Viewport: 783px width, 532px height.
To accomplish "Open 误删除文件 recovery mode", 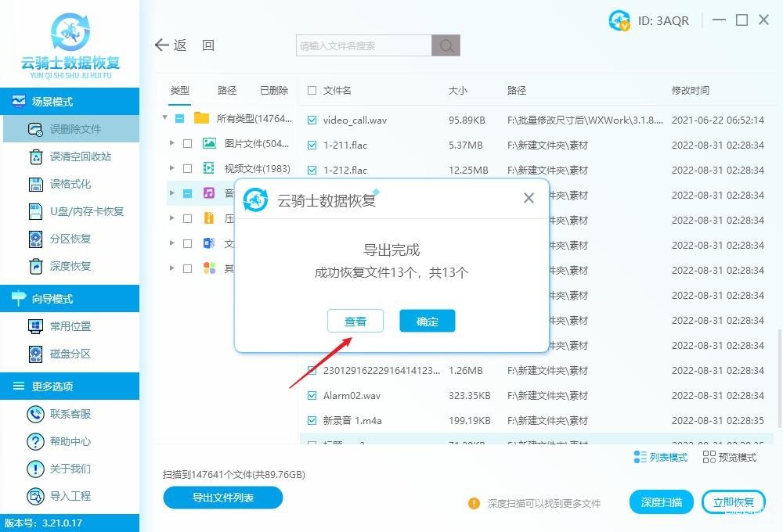I will 71,129.
